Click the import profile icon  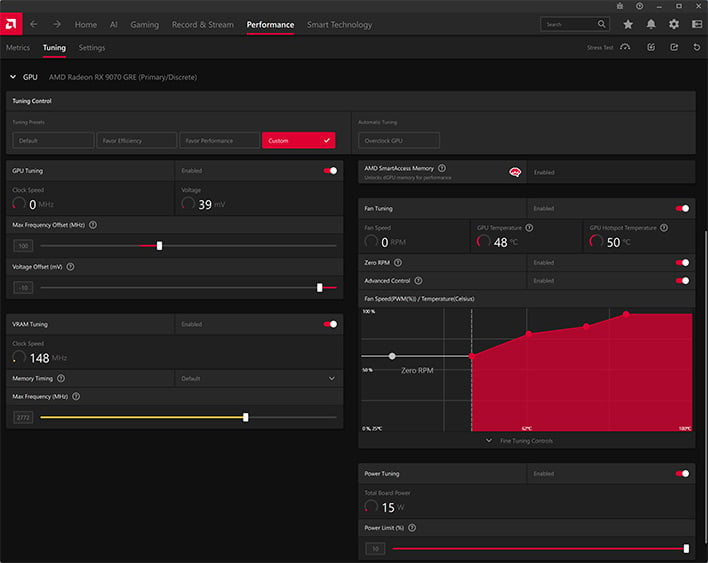651,47
